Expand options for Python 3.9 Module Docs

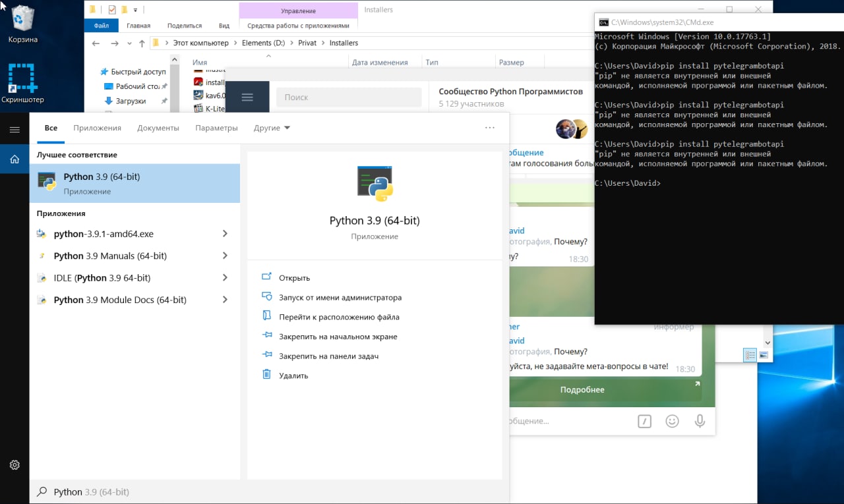[225, 300]
